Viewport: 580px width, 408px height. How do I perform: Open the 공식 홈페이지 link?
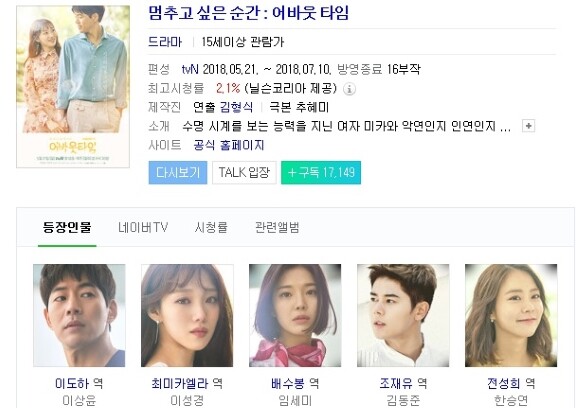pyautogui.click(x=229, y=145)
